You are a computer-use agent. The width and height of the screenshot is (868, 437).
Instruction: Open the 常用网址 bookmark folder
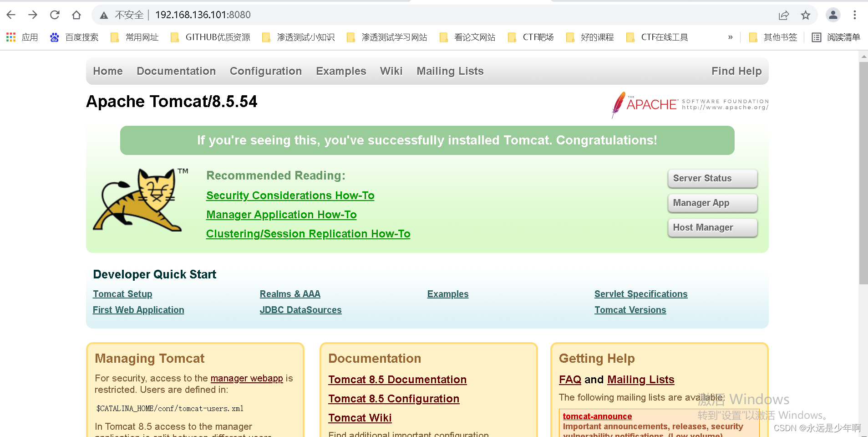pyautogui.click(x=135, y=37)
